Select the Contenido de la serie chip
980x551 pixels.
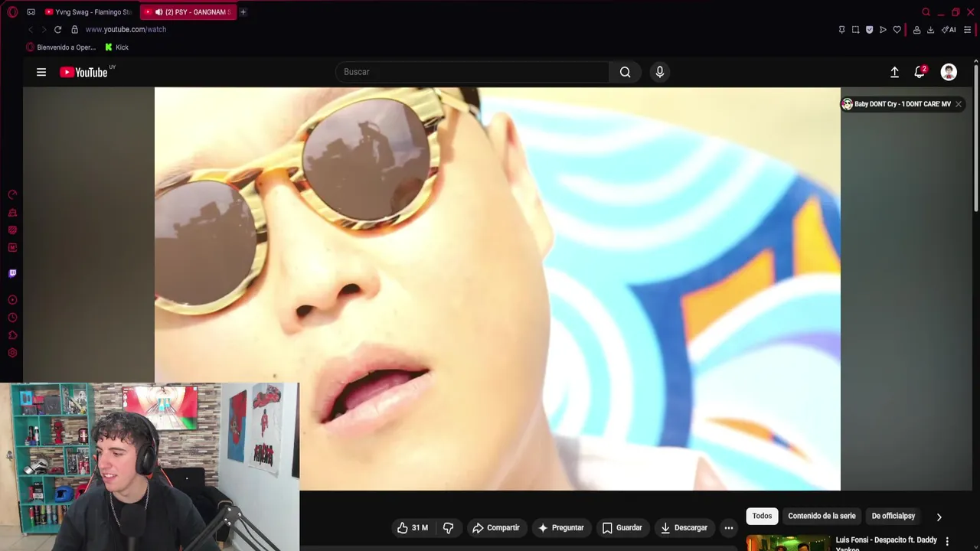tap(822, 516)
